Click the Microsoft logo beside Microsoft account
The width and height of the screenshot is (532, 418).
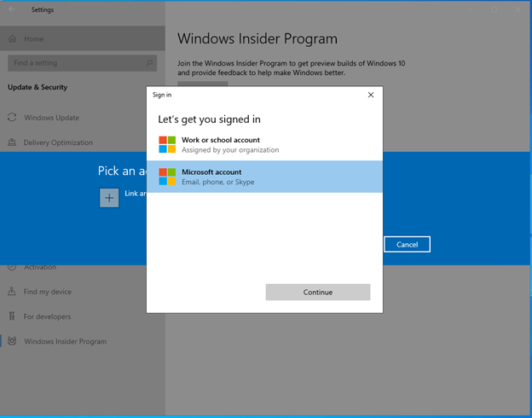167,177
